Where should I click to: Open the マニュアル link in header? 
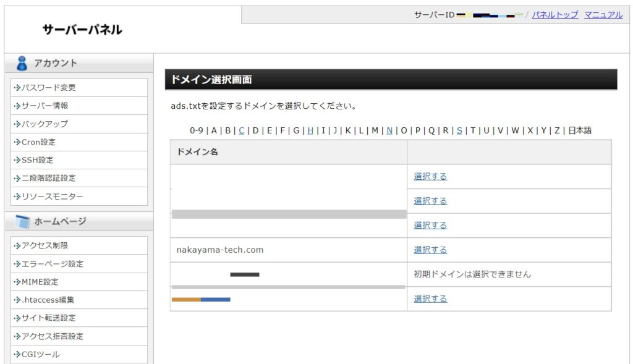(603, 15)
